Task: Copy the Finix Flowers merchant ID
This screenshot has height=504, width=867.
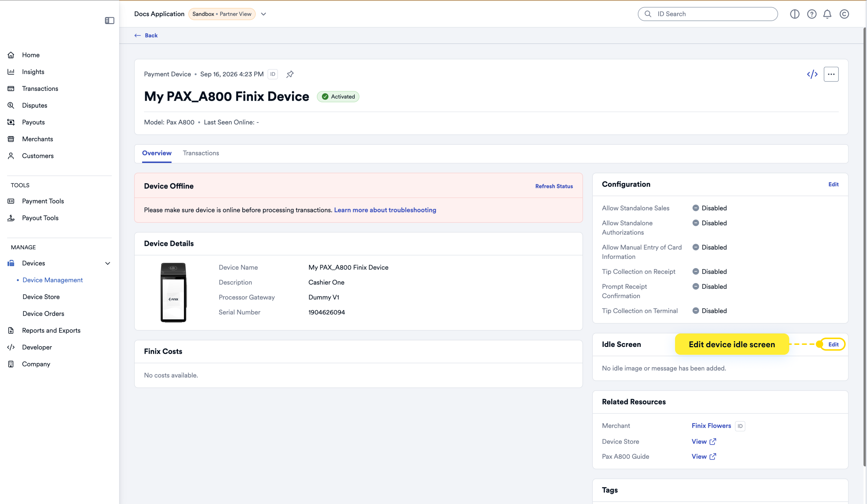Action: tap(740, 426)
